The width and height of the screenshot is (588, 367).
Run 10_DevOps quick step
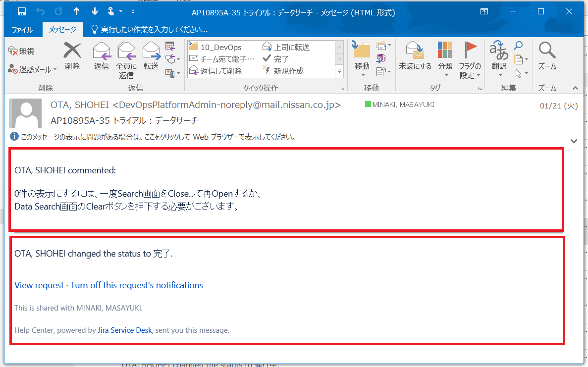click(x=215, y=47)
